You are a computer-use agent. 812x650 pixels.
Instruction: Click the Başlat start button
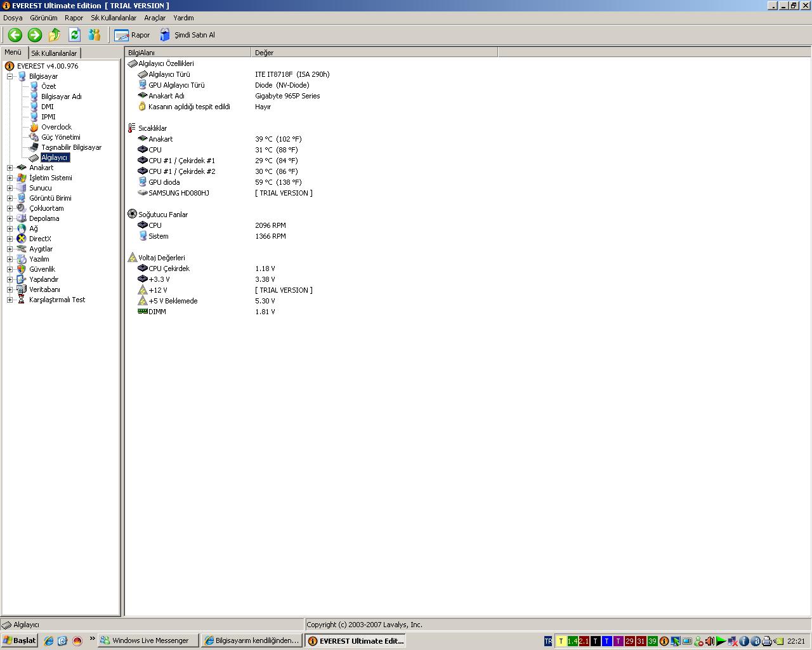coord(20,640)
